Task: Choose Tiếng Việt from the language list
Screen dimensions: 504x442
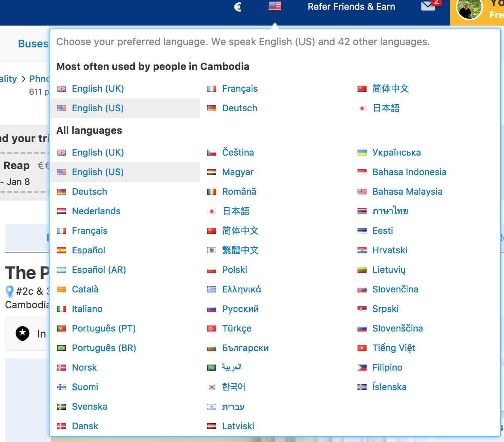Action: point(394,348)
